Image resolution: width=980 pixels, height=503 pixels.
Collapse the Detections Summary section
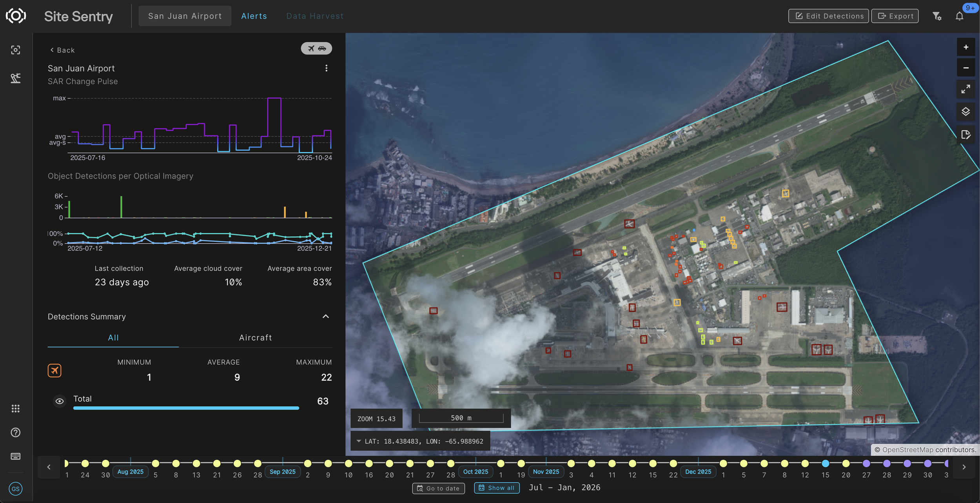[326, 317]
